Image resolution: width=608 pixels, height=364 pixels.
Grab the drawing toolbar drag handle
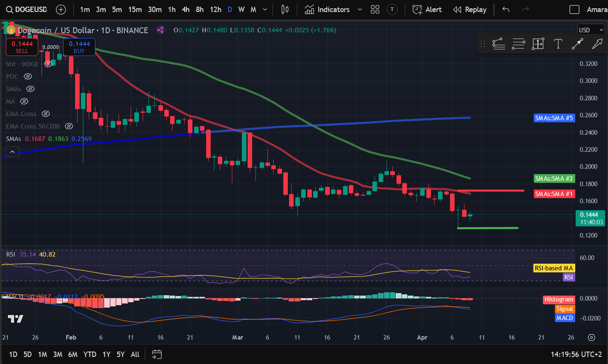[x=482, y=44]
